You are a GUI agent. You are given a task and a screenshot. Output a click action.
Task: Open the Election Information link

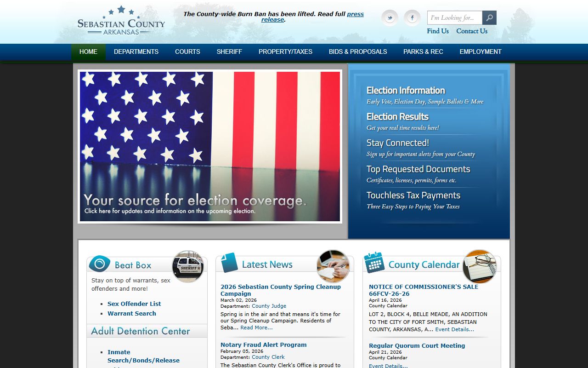pos(406,91)
